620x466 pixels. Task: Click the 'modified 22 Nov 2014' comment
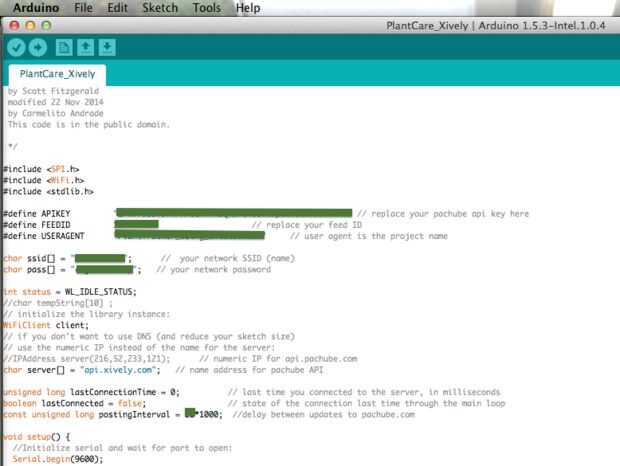click(56, 102)
